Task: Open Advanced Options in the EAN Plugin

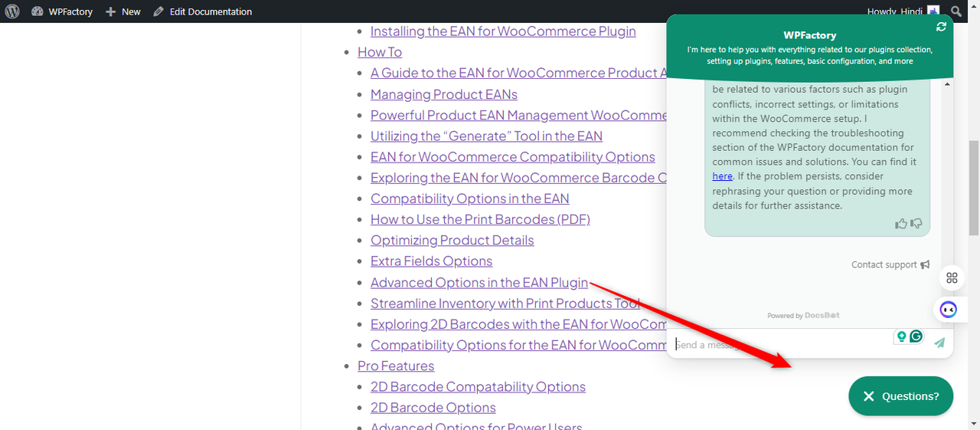Action: click(479, 282)
